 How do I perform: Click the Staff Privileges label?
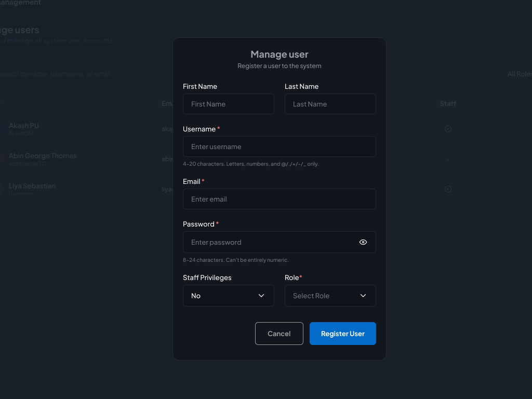207,277
